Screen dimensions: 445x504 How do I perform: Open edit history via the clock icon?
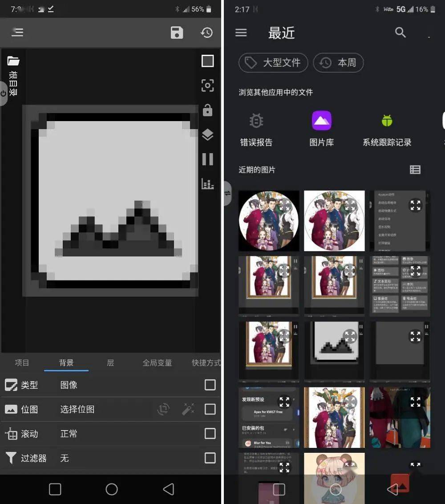pos(206,33)
